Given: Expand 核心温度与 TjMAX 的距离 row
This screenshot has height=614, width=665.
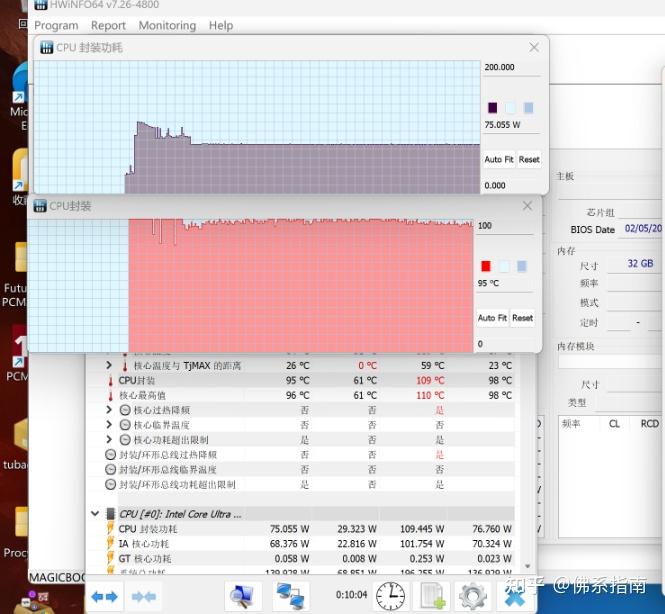Looking at the screenshot, I should [x=109, y=365].
